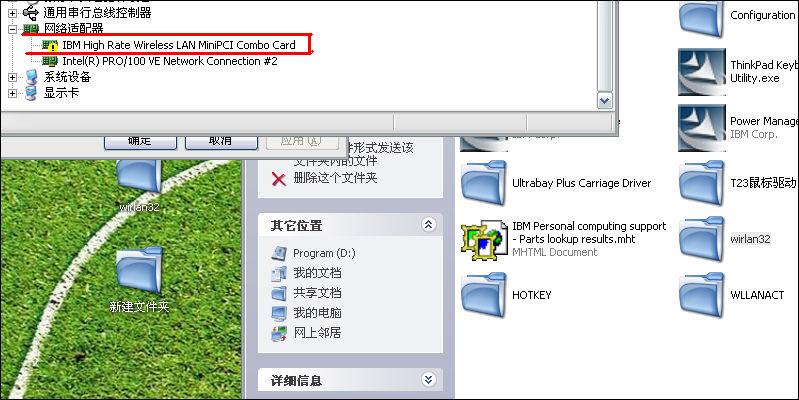This screenshot has width=799, height=400.
Task: Open the WLLANACT folder
Action: click(x=702, y=295)
